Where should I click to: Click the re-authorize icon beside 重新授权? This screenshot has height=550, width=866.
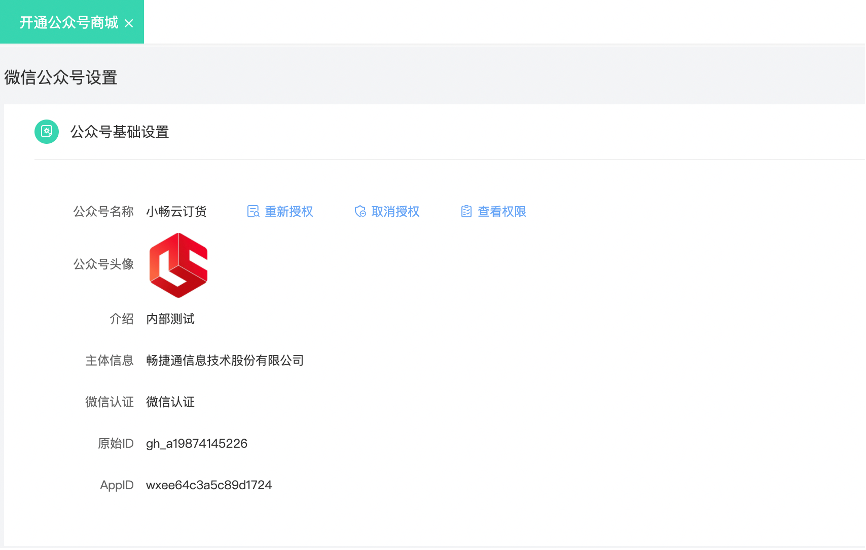click(x=253, y=212)
